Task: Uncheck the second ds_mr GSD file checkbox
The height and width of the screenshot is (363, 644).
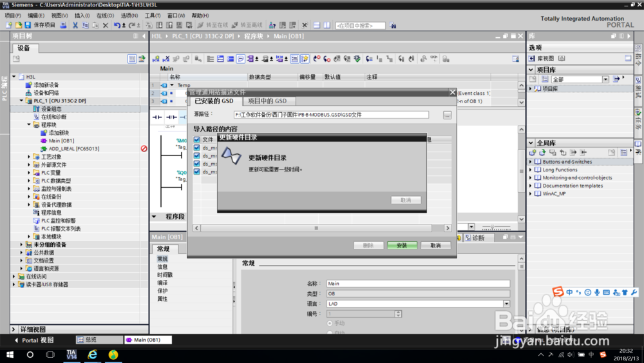Action: point(196,156)
